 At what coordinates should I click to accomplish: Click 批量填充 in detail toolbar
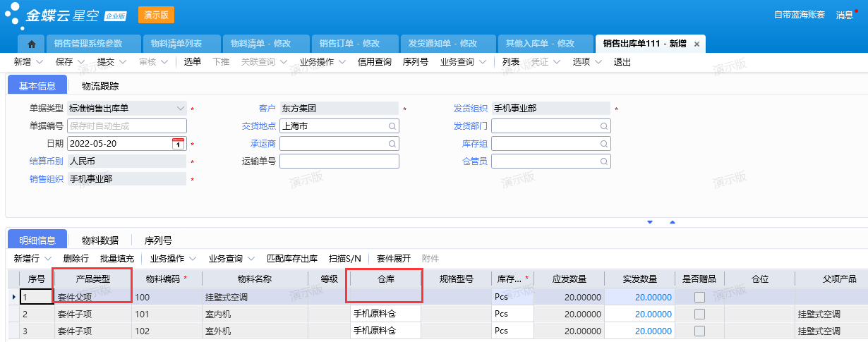116,258
